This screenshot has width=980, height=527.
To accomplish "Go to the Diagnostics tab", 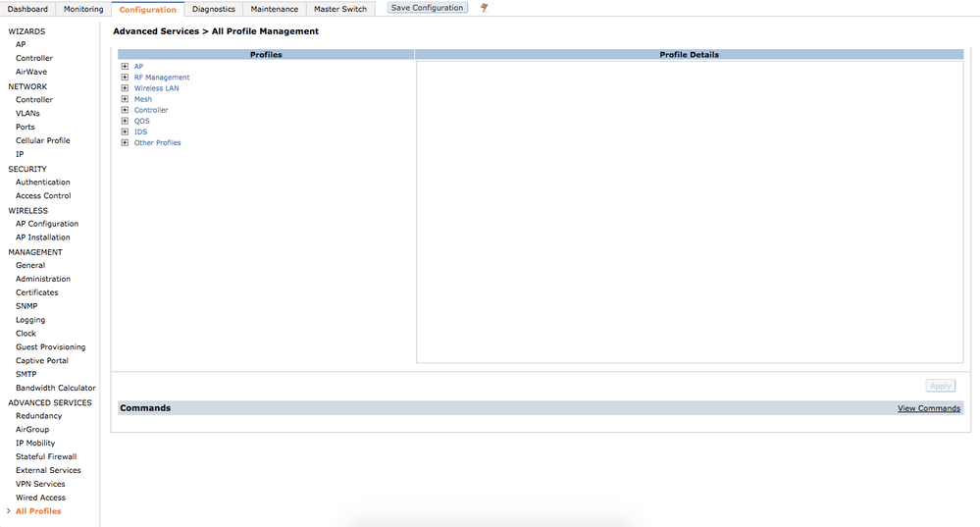I will tap(214, 9).
